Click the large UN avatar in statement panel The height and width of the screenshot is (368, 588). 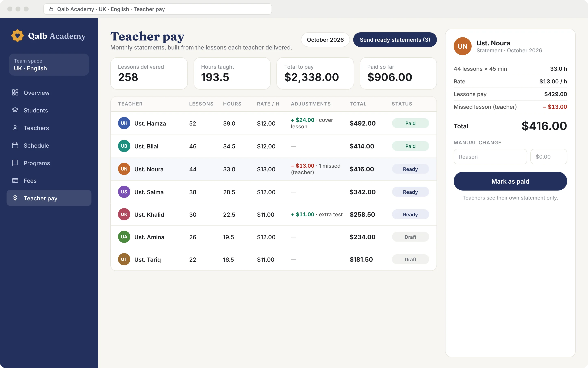(x=462, y=46)
